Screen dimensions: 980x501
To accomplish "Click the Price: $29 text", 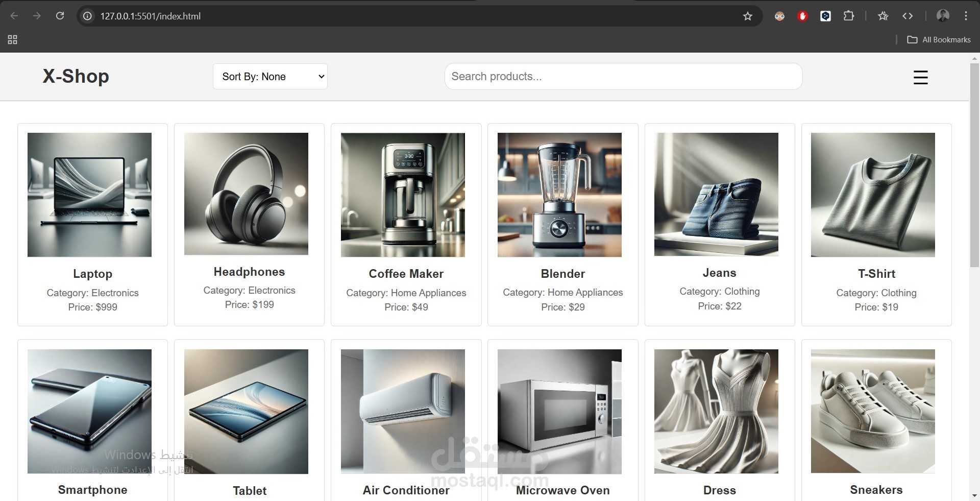I will pyautogui.click(x=562, y=307).
